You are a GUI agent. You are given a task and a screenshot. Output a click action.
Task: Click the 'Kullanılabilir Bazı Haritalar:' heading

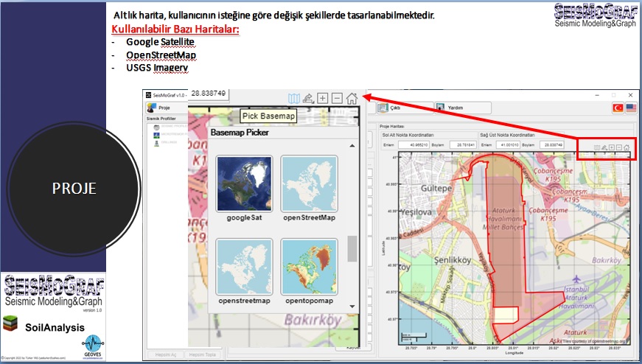tap(175, 29)
